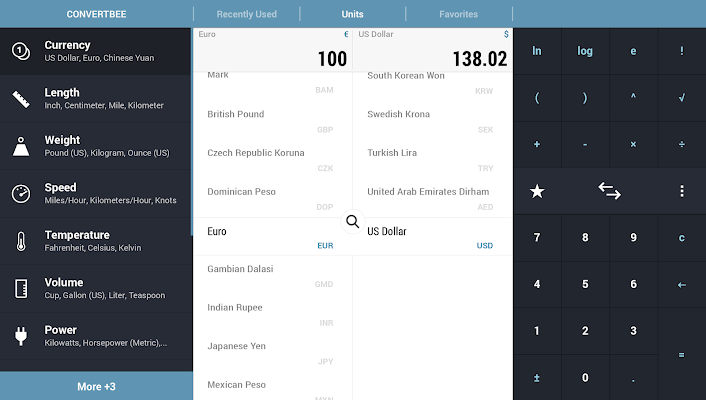Click the US Dollar value 138.02
This screenshot has height=400, width=706.
click(x=433, y=50)
